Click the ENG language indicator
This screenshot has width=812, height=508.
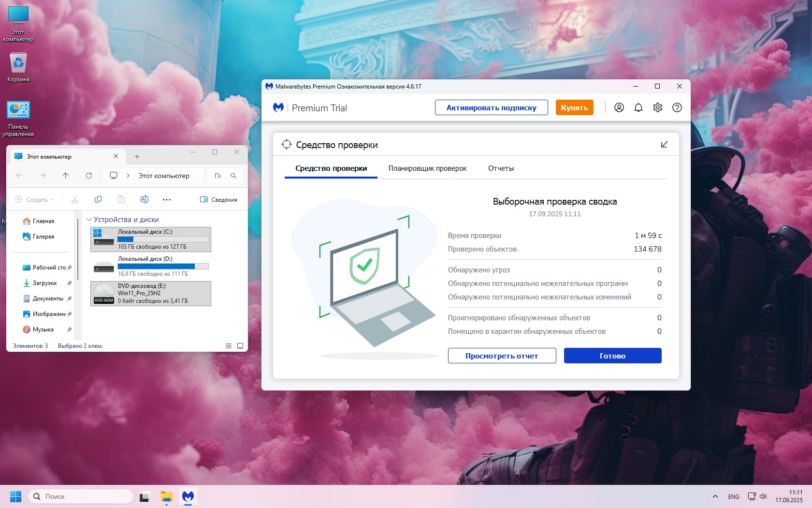pyautogui.click(x=733, y=496)
